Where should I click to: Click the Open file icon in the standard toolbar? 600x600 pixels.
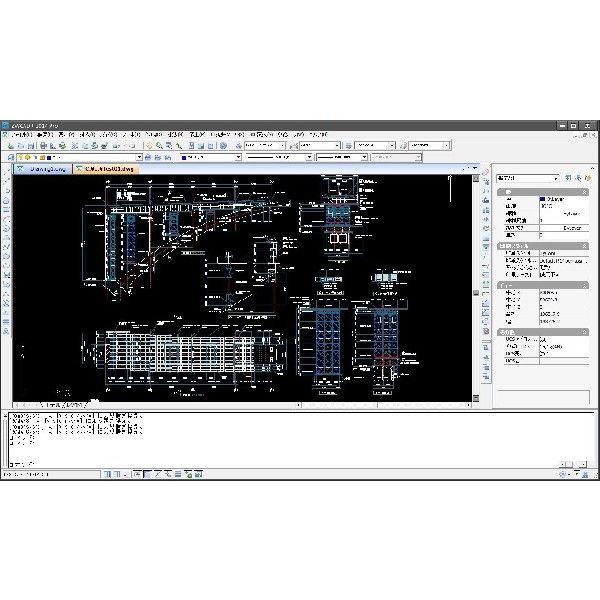pyautogui.click(x=21, y=146)
